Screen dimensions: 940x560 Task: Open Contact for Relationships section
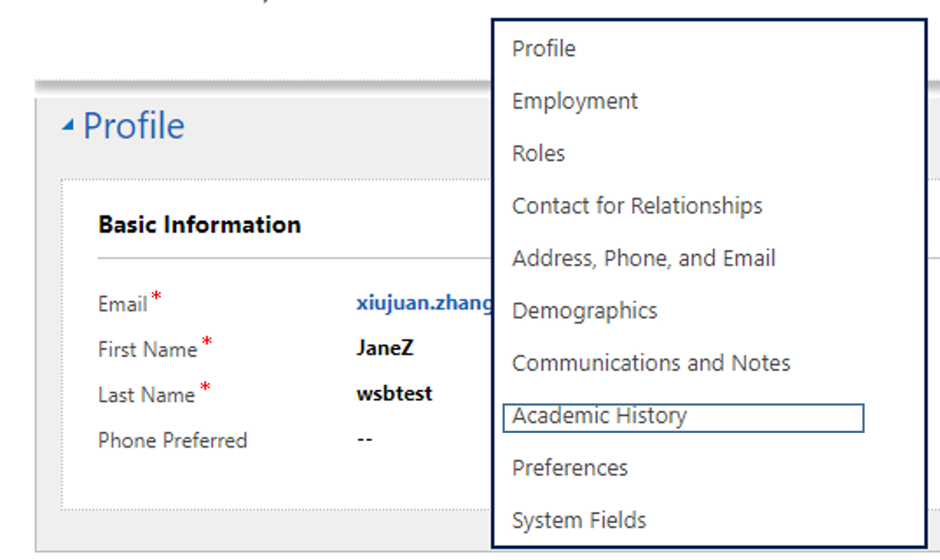pyautogui.click(x=637, y=206)
